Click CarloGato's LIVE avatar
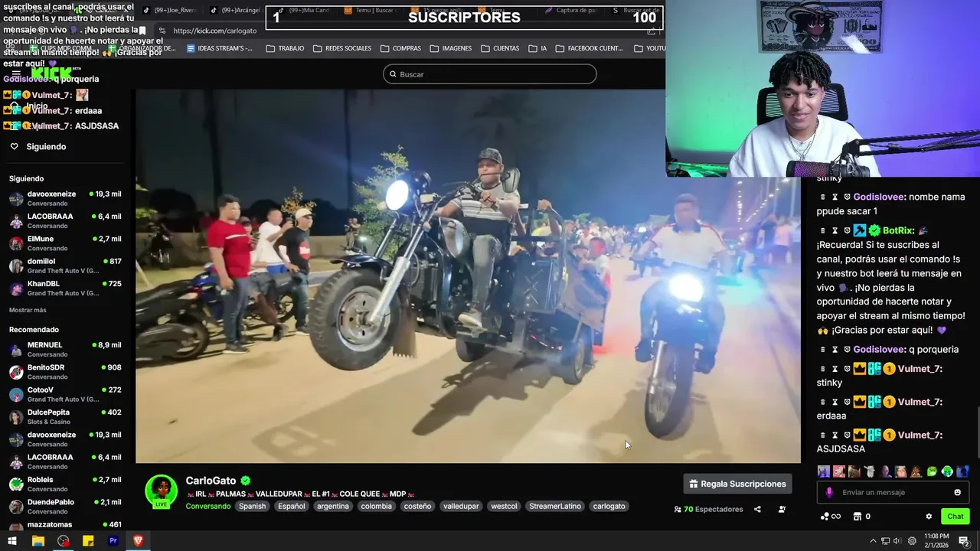This screenshot has height=551, width=980. click(161, 491)
